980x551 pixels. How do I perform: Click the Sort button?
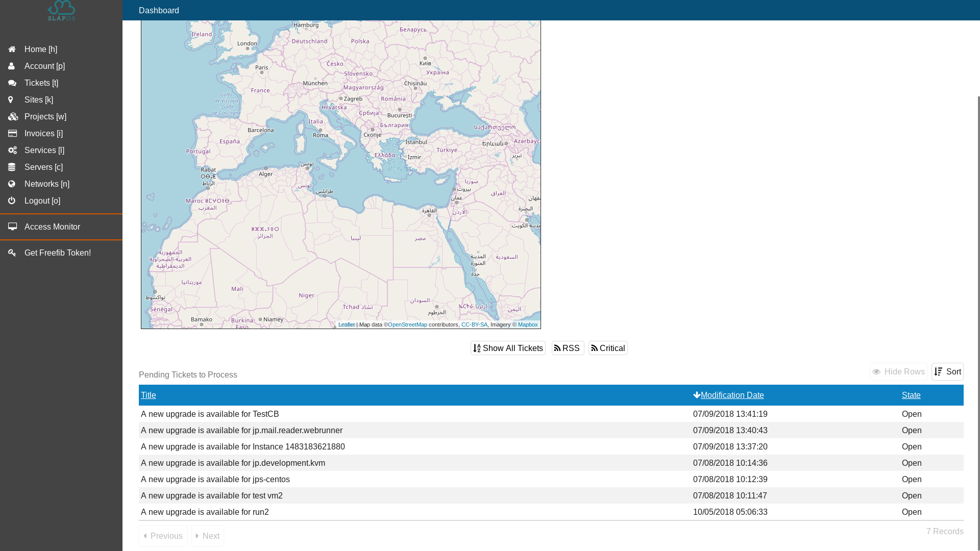[x=947, y=372]
